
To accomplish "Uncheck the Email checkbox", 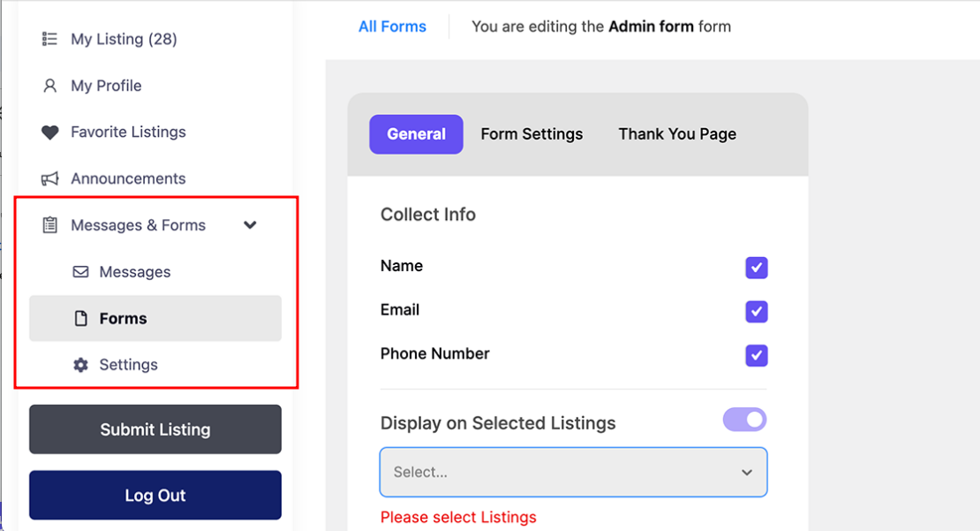I will point(756,312).
